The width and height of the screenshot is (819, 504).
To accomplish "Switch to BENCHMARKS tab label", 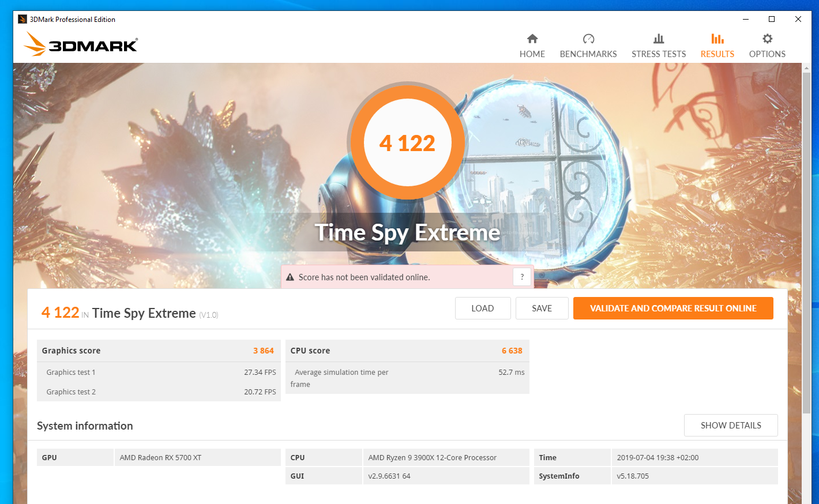I will 588,54.
